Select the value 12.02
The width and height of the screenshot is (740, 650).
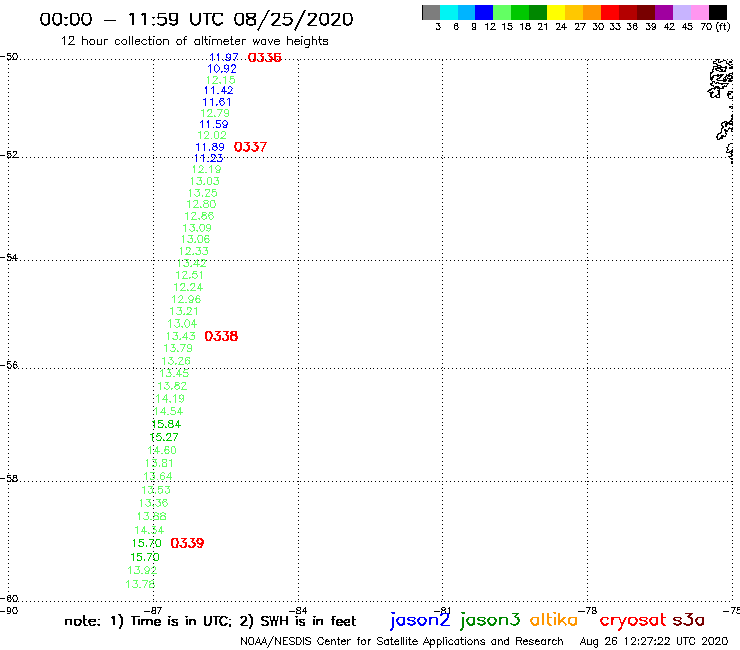[212, 135]
